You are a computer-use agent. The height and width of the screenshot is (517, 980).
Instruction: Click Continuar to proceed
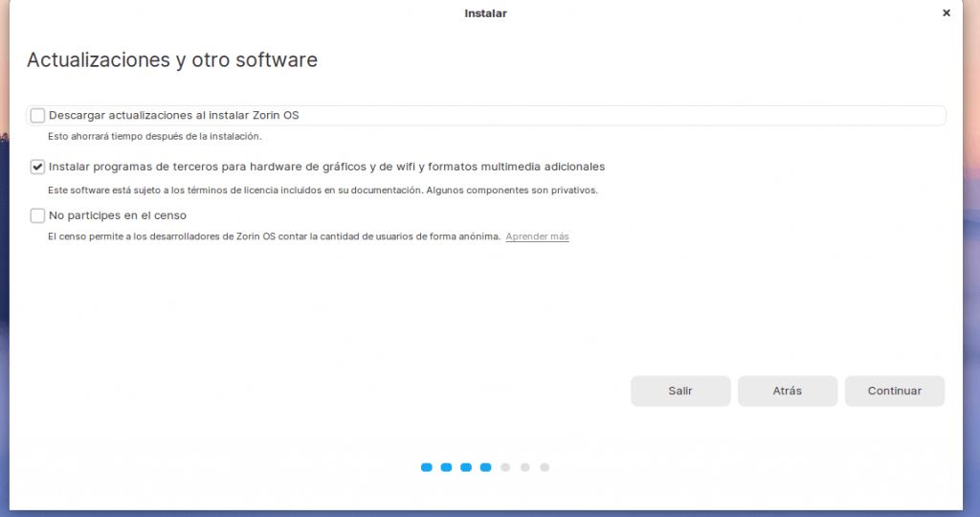pyautogui.click(x=894, y=391)
